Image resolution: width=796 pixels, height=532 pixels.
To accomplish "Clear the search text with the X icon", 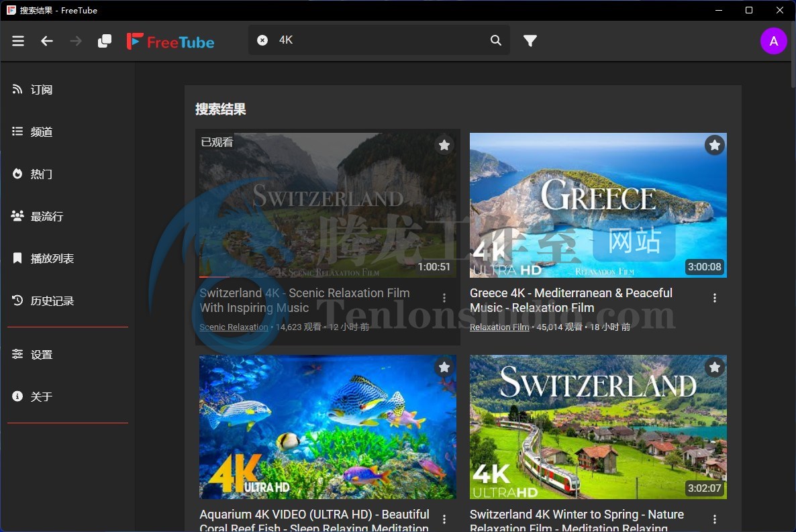I will (262, 40).
